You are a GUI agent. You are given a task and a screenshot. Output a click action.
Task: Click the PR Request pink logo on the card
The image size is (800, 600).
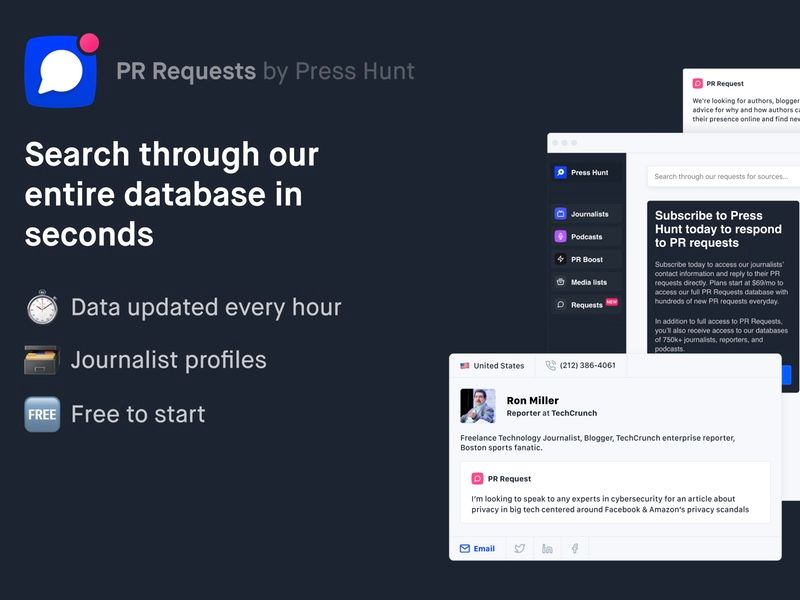[x=477, y=479]
